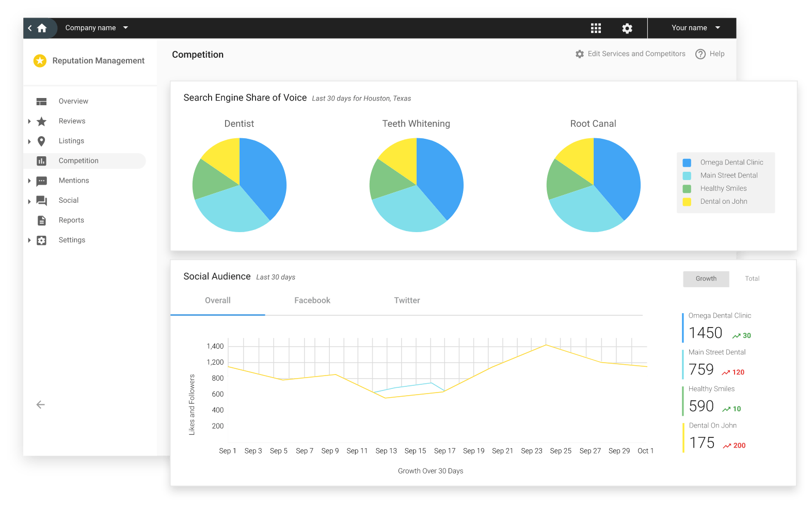Click the Competition page heading
This screenshot has width=812, height=505.
click(198, 55)
